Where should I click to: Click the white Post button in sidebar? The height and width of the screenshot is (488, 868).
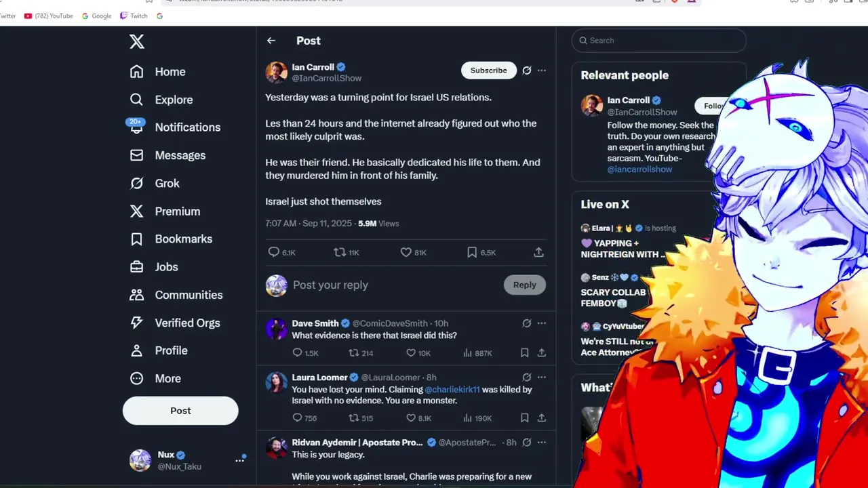coord(180,411)
